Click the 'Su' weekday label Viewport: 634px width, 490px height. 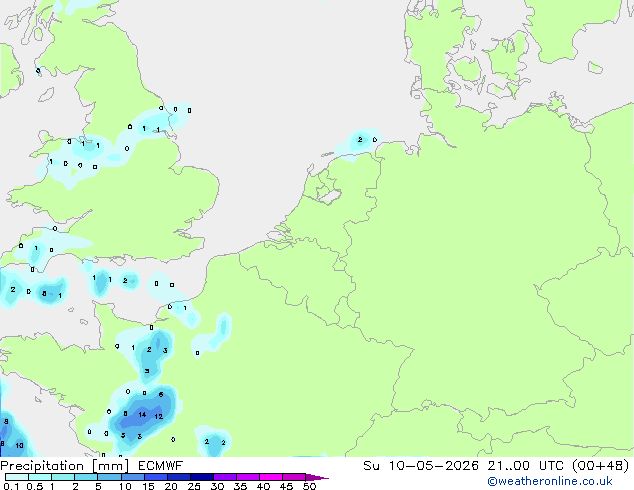coord(371,466)
